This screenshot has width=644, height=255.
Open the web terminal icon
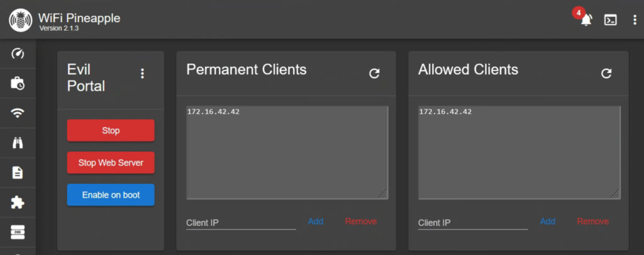click(610, 20)
